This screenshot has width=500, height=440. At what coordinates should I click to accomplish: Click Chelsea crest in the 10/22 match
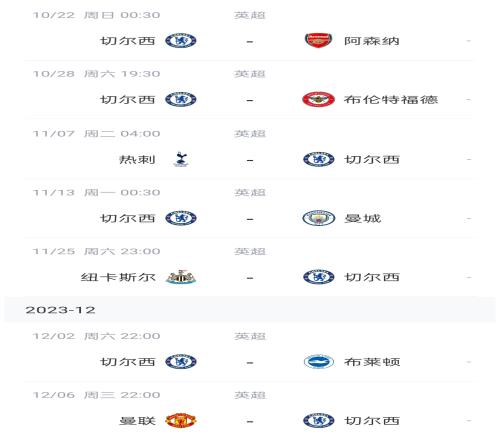coord(181,40)
